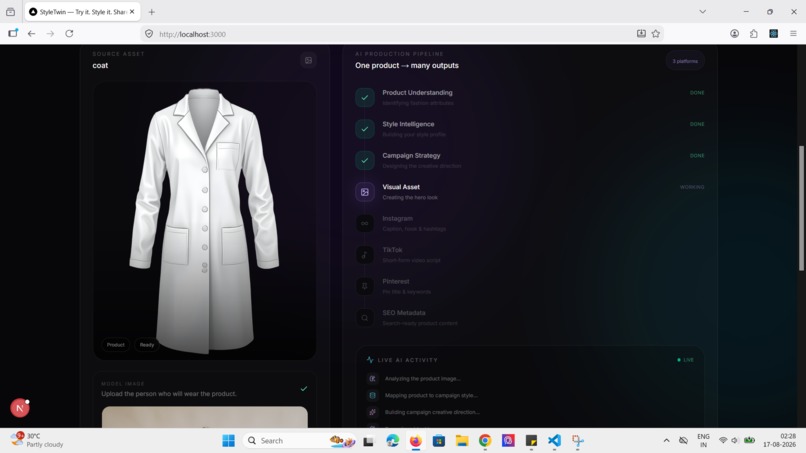
Task: Click the SEO Metadata search icon
Action: pyautogui.click(x=364, y=318)
